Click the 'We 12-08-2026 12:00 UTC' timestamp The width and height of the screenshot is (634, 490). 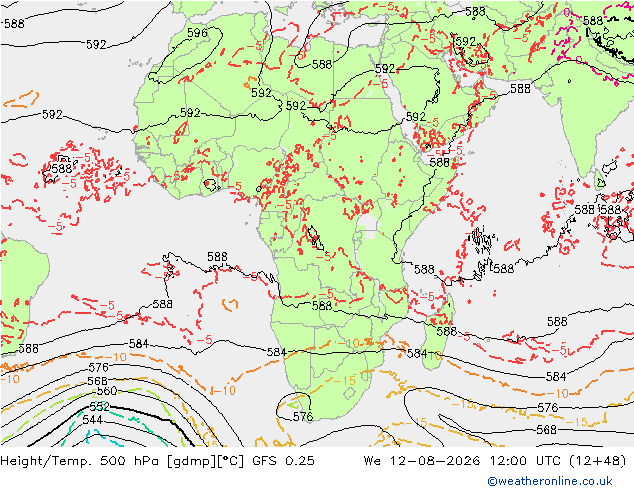tap(462, 461)
